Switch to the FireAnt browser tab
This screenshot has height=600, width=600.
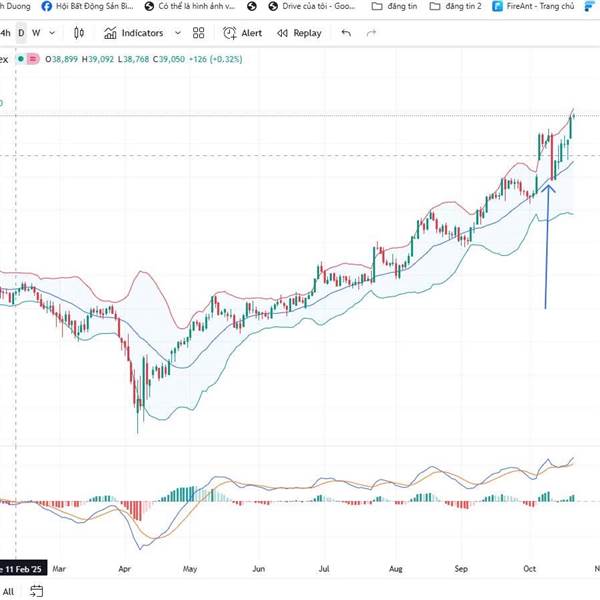tap(542, 6)
